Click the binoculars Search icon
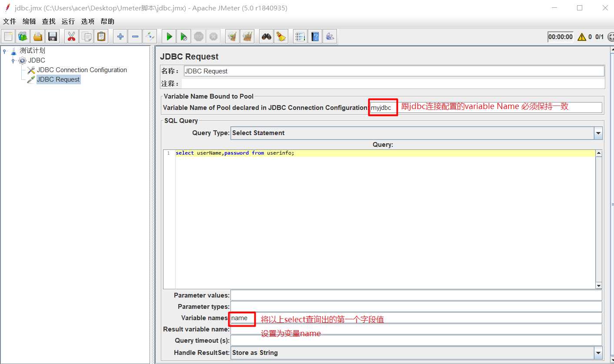Image resolution: width=614 pixels, height=364 pixels. (x=267, y=37)
